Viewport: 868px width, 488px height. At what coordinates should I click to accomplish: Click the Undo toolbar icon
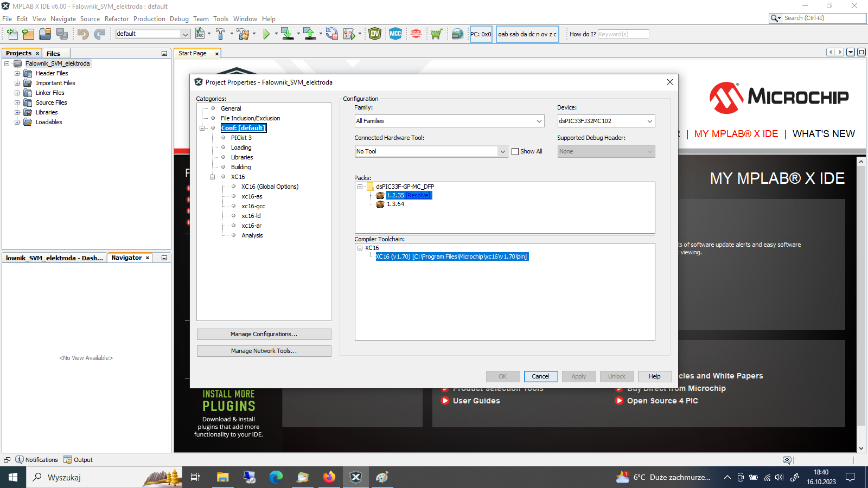pyautogui.click(x=83, y=34)
